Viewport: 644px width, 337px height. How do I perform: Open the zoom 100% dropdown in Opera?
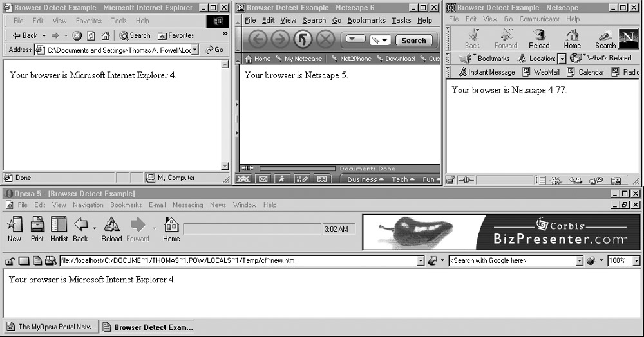tap(636, 261)
